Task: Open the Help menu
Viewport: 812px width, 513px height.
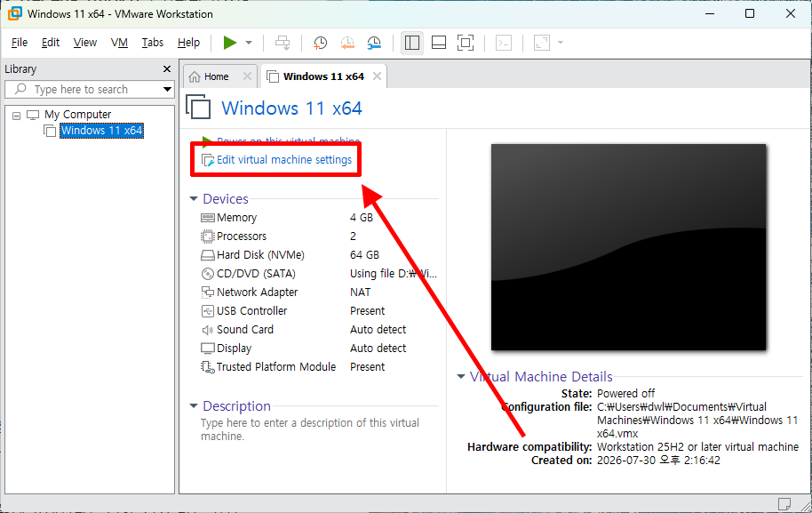Action: (x=188, y=43)
